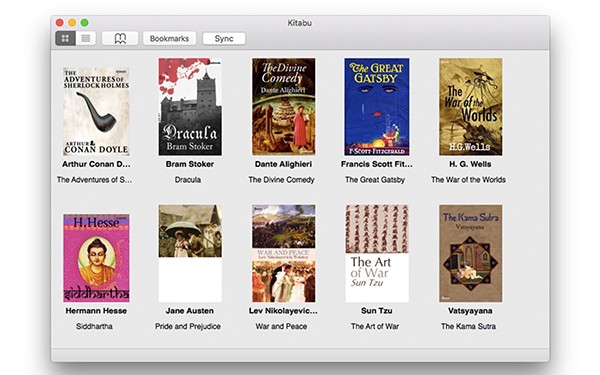Switch to grid view icon

pyautogui.click(x=65, y=38)
